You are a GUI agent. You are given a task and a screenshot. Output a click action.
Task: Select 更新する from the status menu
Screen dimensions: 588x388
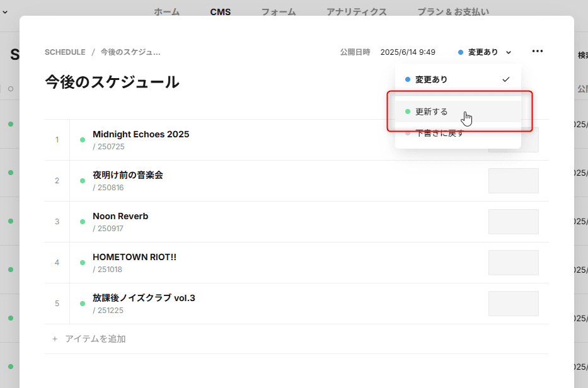(x=432, y=111)
